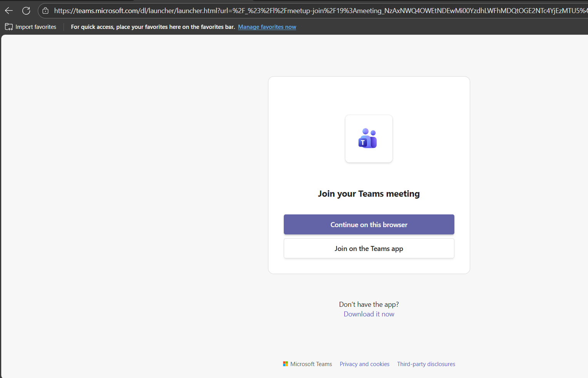This screenshot has width=588, height=378.
Task: Choose Join on the Teams app
Action: coord(369,248)
